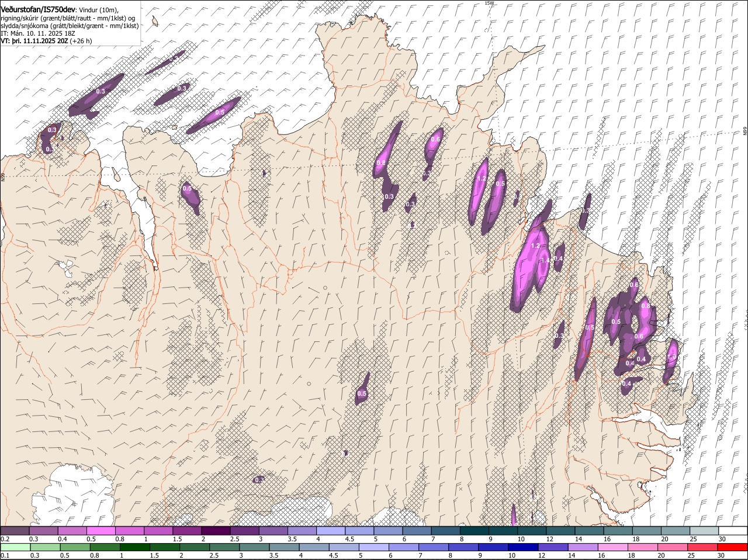Click the 12 value label under the upper scale

point(550,539)
